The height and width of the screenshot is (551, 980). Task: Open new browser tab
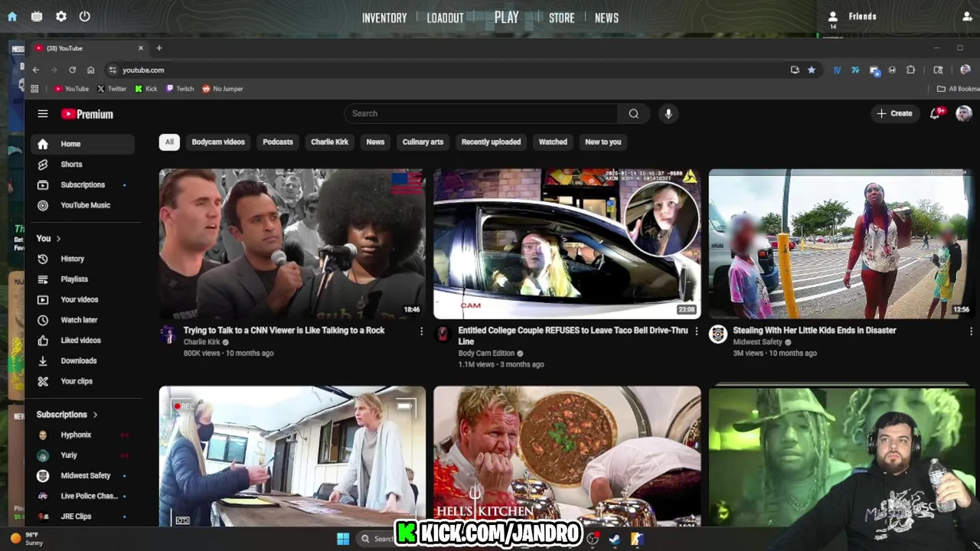pyautogui.click(x=159, y=48)
